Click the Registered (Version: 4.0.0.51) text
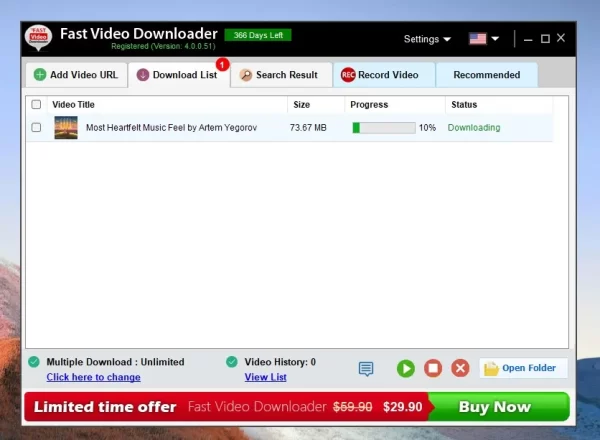This screenshot has width=600, height=440. [x=163, y=46]
